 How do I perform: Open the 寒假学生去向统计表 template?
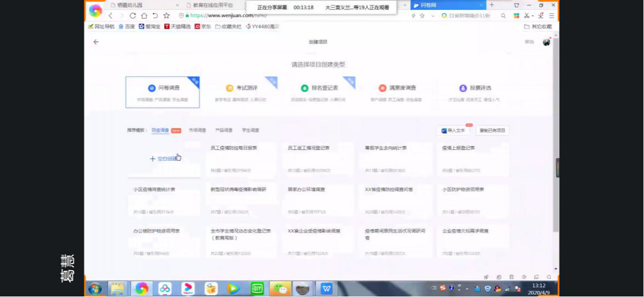tap(396, 159)
